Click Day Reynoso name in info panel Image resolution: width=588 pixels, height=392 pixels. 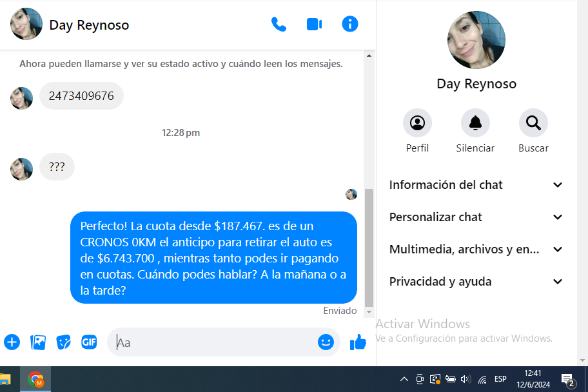(x=476, y=84)
